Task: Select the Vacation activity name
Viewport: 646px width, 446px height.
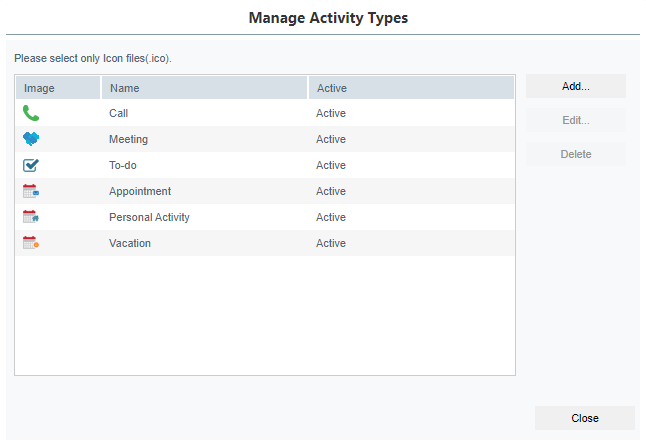Action: [x=130, y=243]
